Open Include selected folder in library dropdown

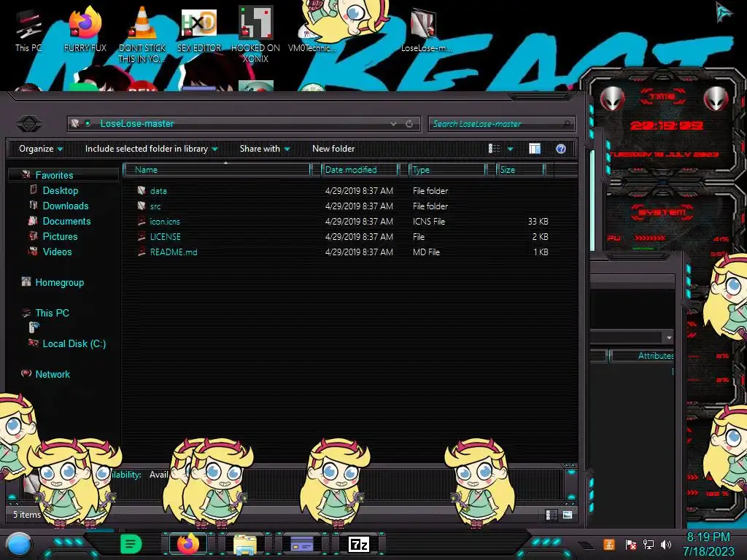[152, 149]
